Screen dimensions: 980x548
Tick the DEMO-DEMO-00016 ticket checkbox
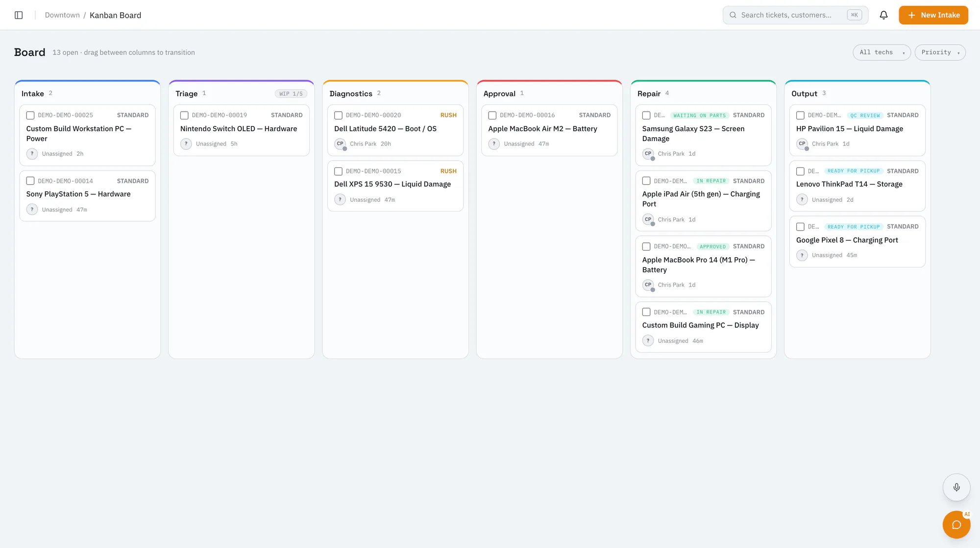coord(492,116)
